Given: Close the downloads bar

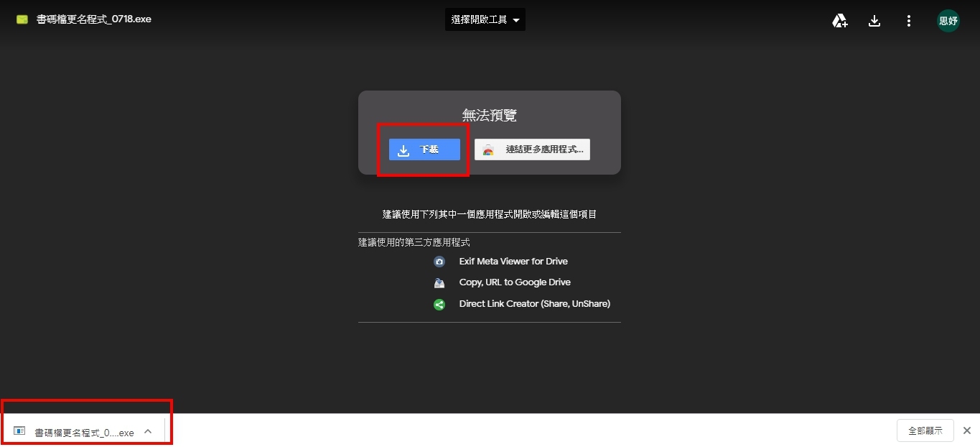Looking at the screenshot, I should click(x=966, y=430).
